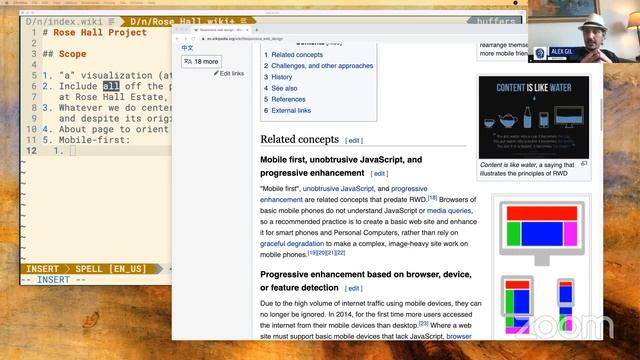Edit Progressive enhancement based on browser section

(x=353, y=288)
